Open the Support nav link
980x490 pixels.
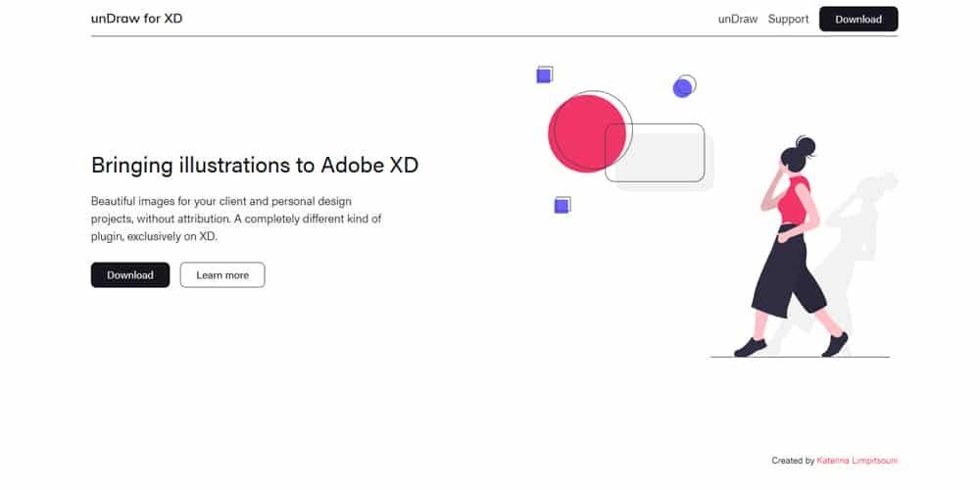788,20
